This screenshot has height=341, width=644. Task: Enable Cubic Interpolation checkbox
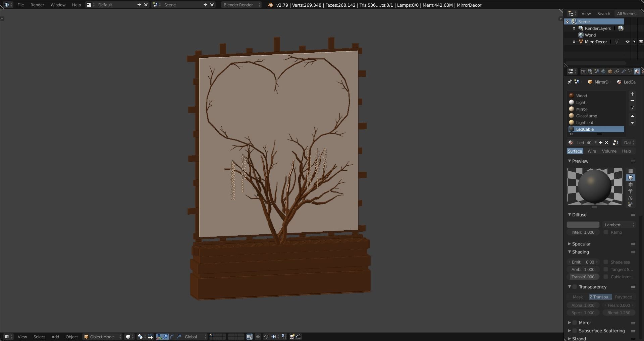coord(606,277)
